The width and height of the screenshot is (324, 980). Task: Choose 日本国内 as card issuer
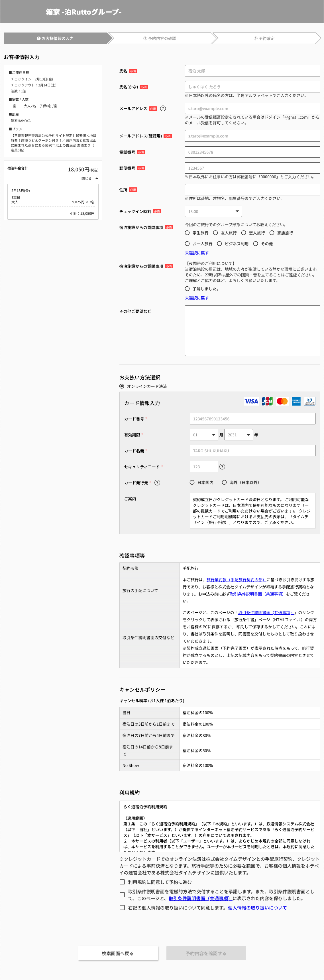point(192,482)
